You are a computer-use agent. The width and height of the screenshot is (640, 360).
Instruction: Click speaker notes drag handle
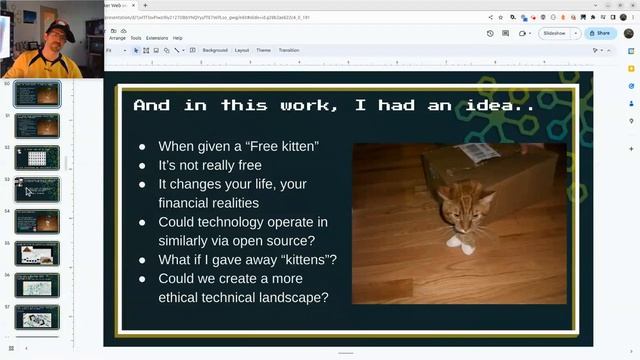pos(346,353)
